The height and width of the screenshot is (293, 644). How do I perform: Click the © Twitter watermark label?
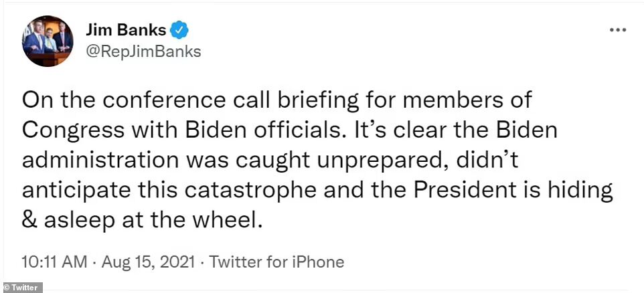[x=21, y=288]
